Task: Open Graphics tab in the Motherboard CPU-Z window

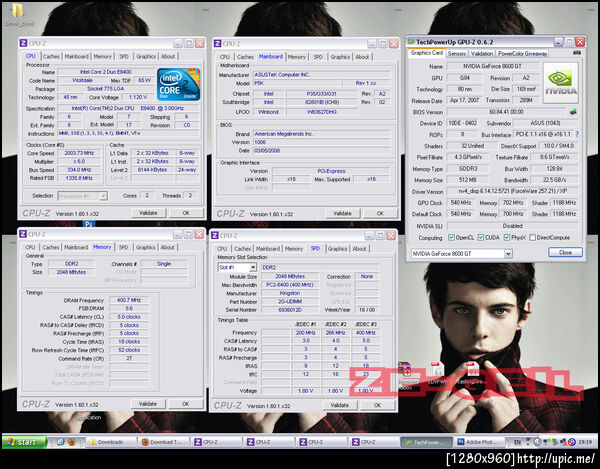Action: (x=340, y=57)
